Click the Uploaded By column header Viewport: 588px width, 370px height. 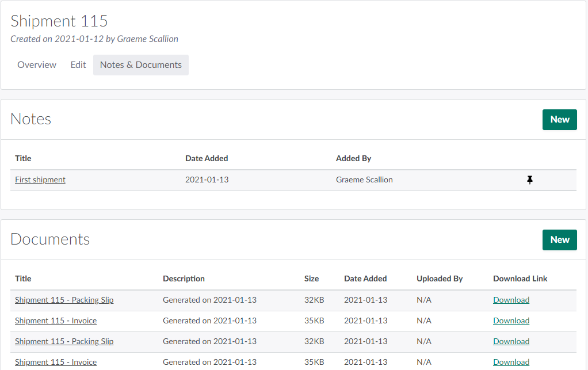[440, 279]
